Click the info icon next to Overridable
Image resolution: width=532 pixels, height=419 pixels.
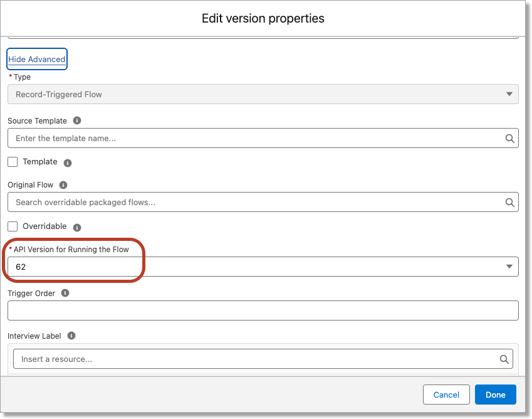[77, 228]
